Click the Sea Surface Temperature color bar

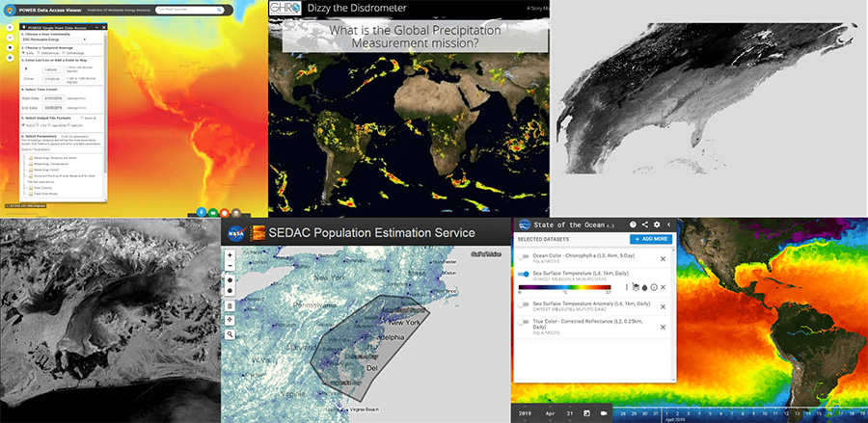(564, 287)
